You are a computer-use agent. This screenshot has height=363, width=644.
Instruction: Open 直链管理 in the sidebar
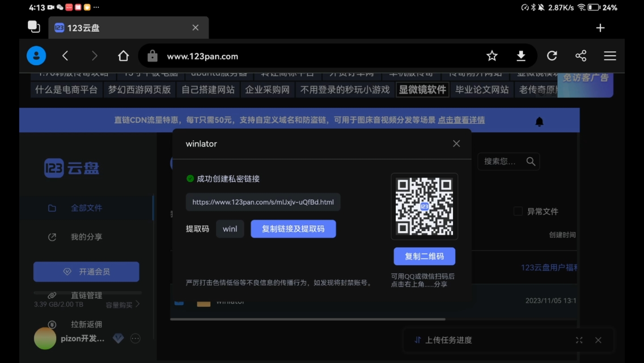tap(86, 295)
